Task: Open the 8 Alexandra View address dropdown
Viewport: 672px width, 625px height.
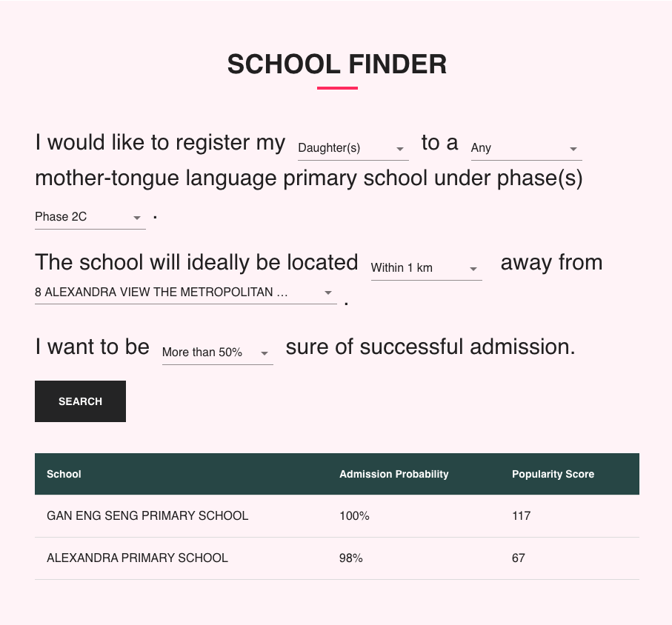Action: coord(185,293)
